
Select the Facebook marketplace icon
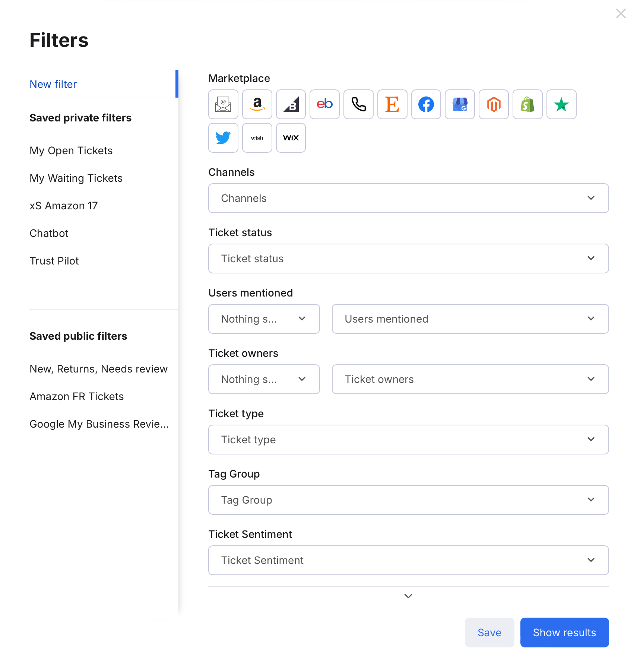[x=426, y=104]
